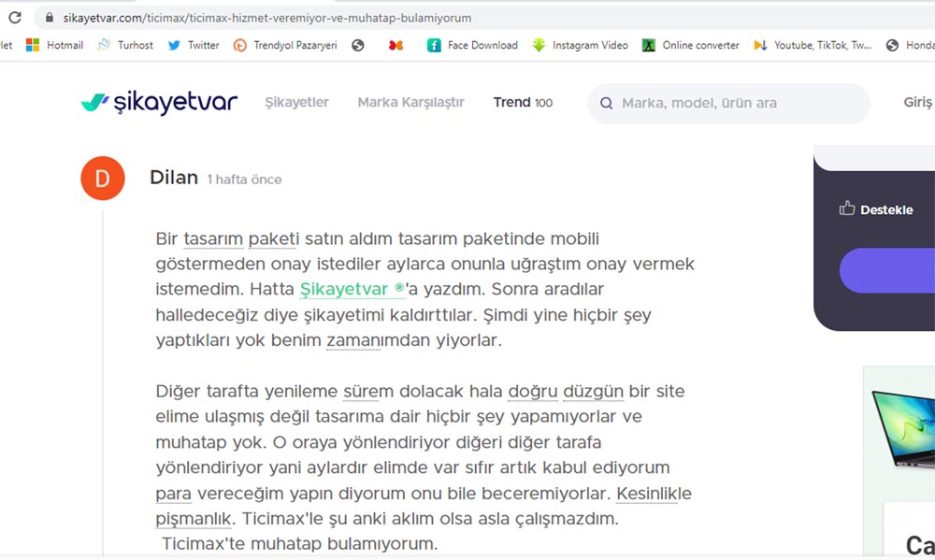The image size is (935, 560).
Task: Open the Marka Karşılaştır menu item
Action: coord(410,103)
